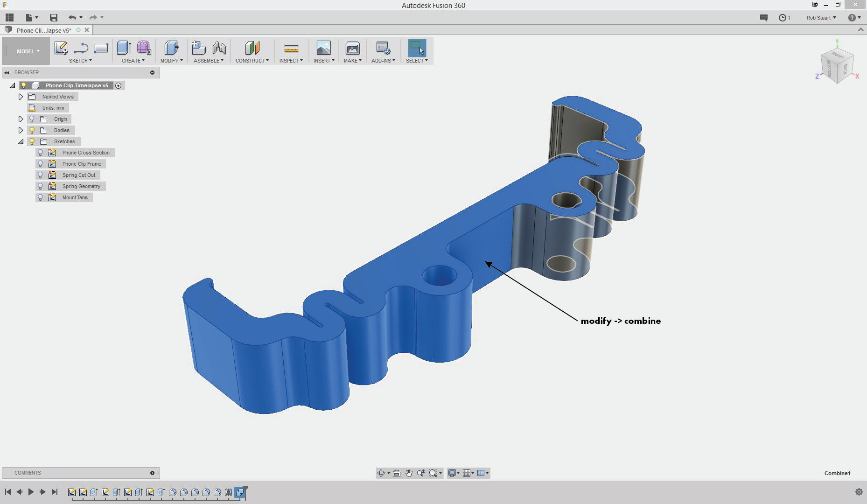Open the INSPECT menu
Image resolution: width=867 pixels, height=504 pixels.
coord(291,61)
